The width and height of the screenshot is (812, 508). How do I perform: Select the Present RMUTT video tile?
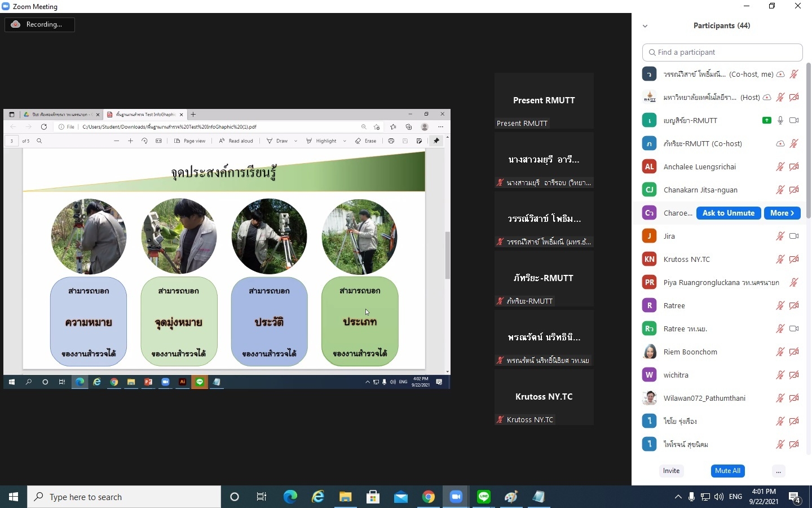pos(544,101)
